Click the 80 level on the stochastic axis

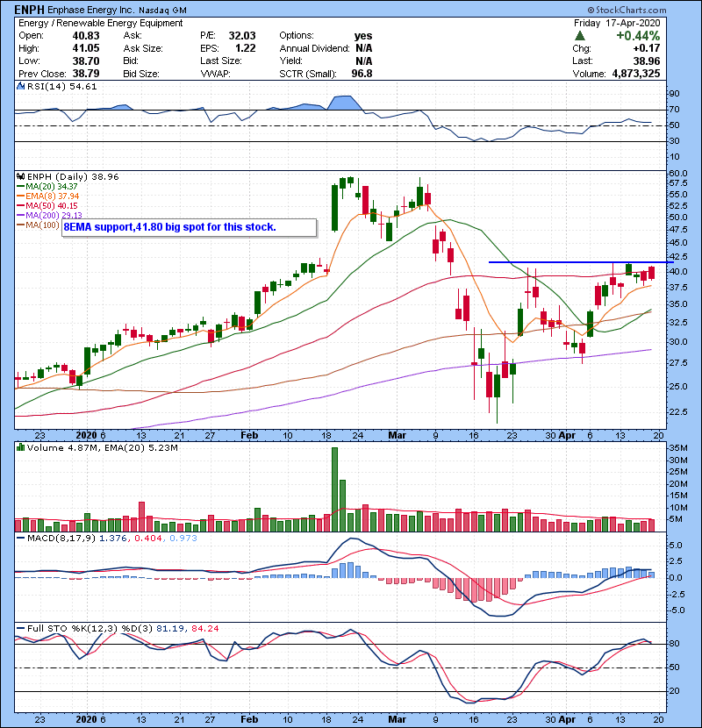pyautogui.click(x=674, y=644)
